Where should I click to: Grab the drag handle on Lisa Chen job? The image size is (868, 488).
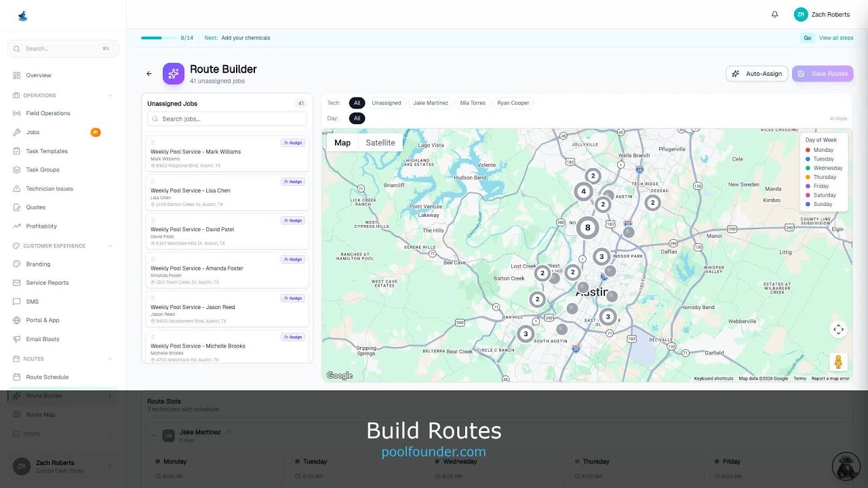point(153,182)
